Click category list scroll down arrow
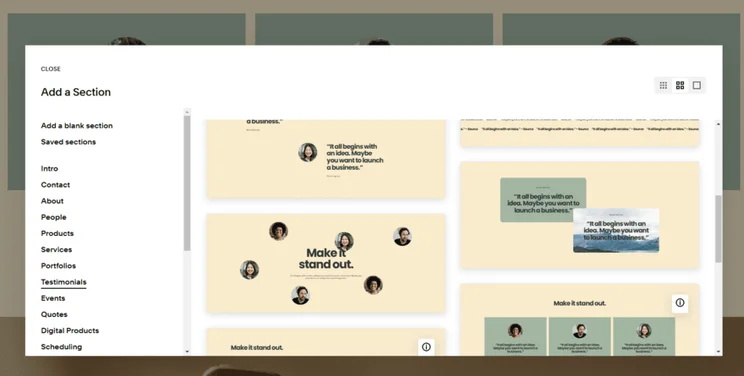This screenshot has height=376, width=744. (187, 351)
